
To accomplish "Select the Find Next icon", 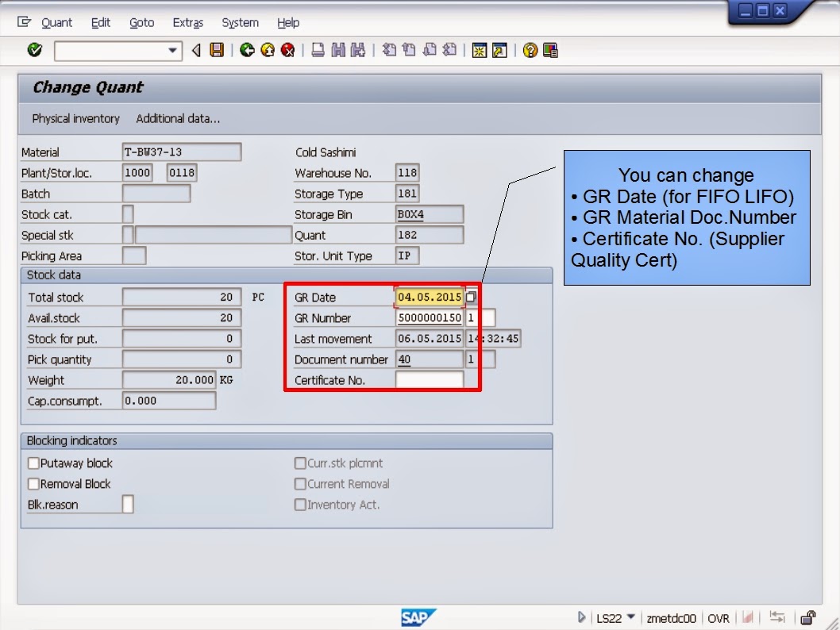I will pos(357,49).
